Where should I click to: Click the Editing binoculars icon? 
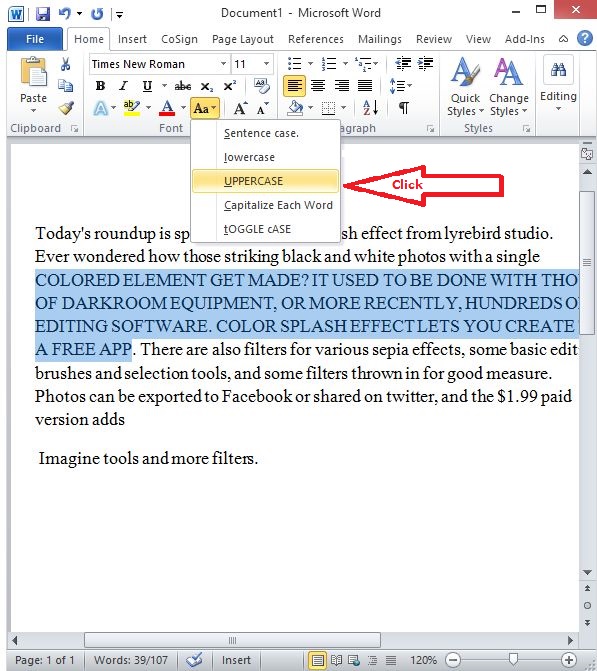(558, 70)
